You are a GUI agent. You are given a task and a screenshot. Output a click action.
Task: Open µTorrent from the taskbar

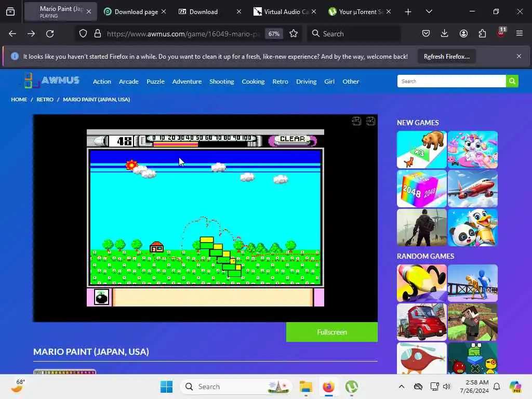click(x=352, y=387)
